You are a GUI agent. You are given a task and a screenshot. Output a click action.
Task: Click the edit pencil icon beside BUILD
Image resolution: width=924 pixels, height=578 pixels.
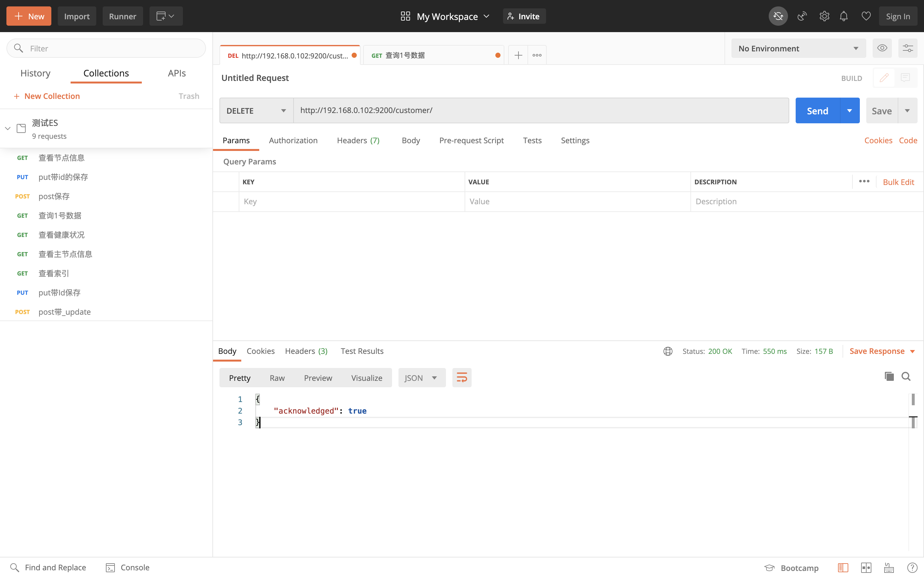point(884,78)
